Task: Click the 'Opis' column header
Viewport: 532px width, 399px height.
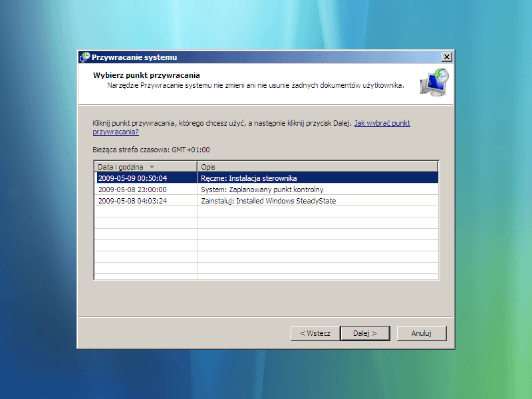Action: (318, 167)
